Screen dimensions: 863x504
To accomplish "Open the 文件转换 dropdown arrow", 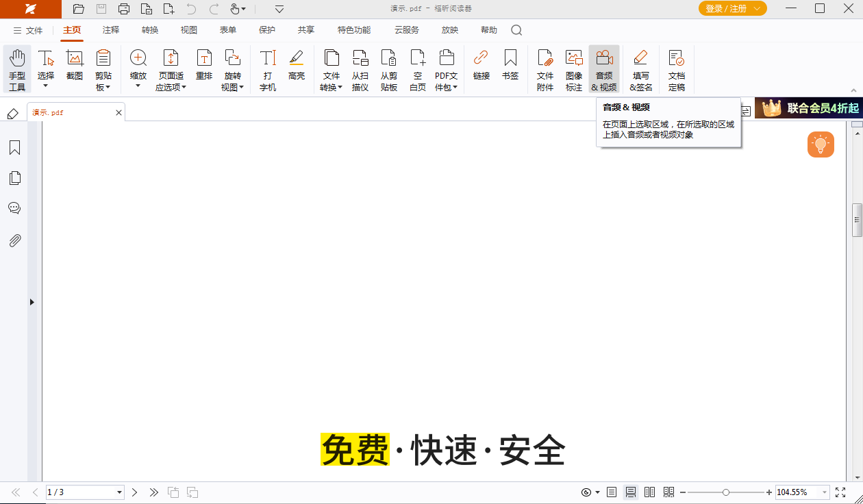I will click(x=340, y=88).
